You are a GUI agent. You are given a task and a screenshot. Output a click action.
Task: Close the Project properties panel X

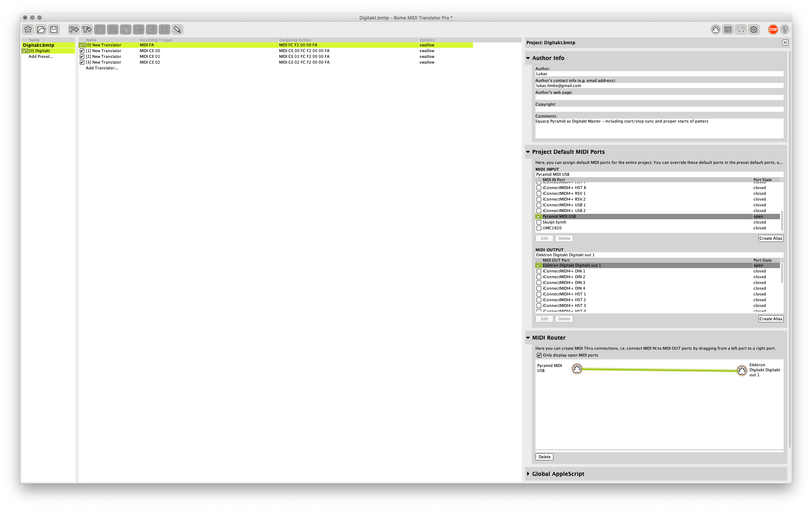click(x=785, y=42)
